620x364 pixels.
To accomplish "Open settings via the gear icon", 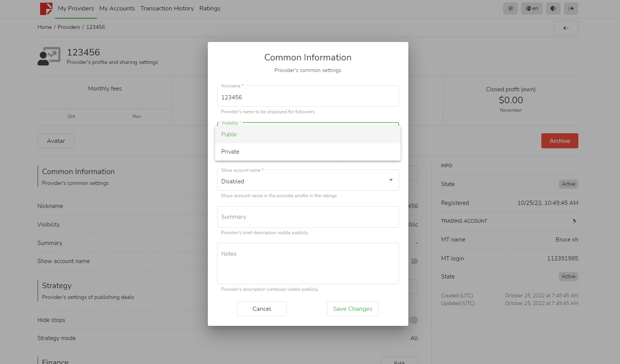I will click(510, 8).
